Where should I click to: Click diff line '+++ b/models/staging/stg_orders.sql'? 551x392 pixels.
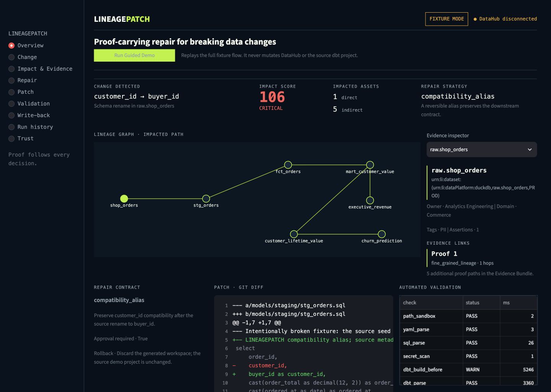point(289,314)
